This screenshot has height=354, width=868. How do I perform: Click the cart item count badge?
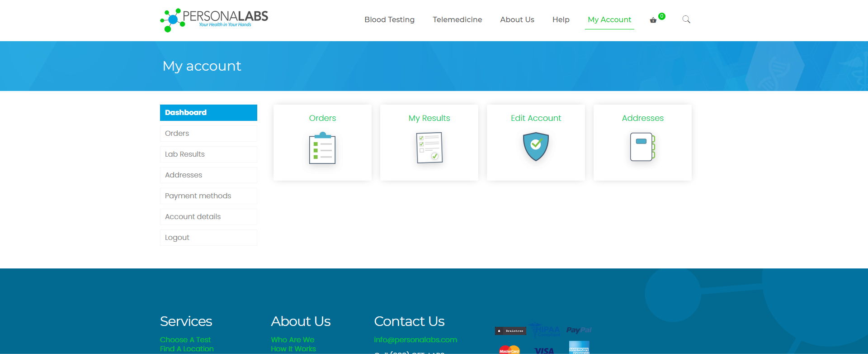point(662,16)
